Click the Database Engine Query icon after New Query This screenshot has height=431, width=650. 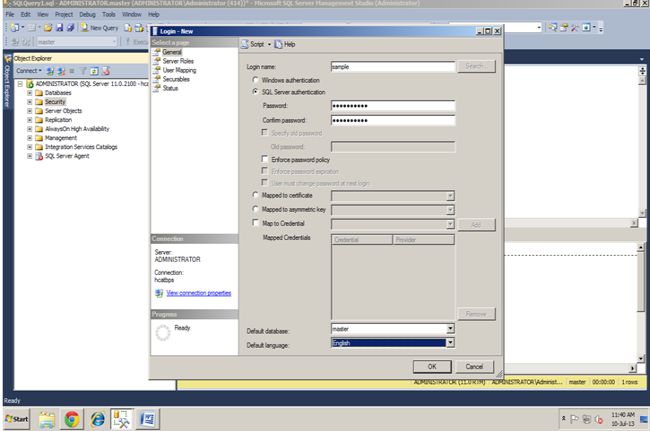pyautogui.click(x=129, y=28)
